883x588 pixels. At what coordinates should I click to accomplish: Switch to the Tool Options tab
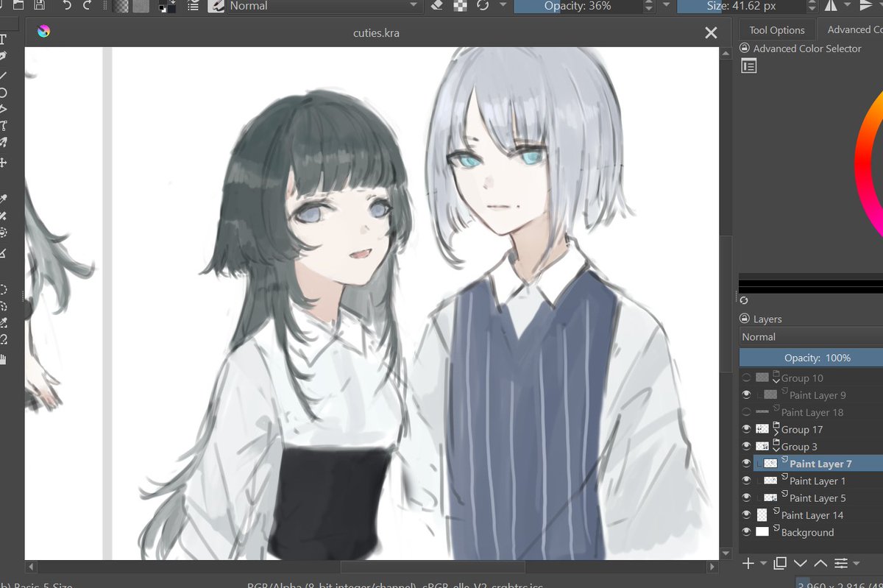tap(777, 30)
